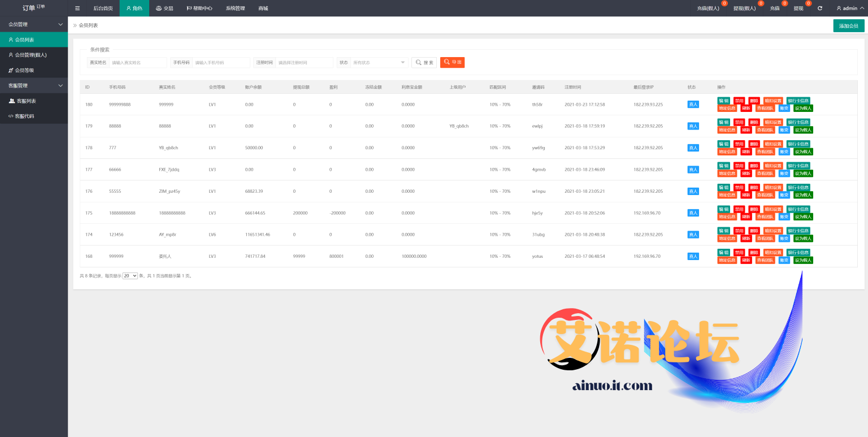Screen dimensions: 868x437
Task: Click the 账户余额 column header
Action: 252,87
